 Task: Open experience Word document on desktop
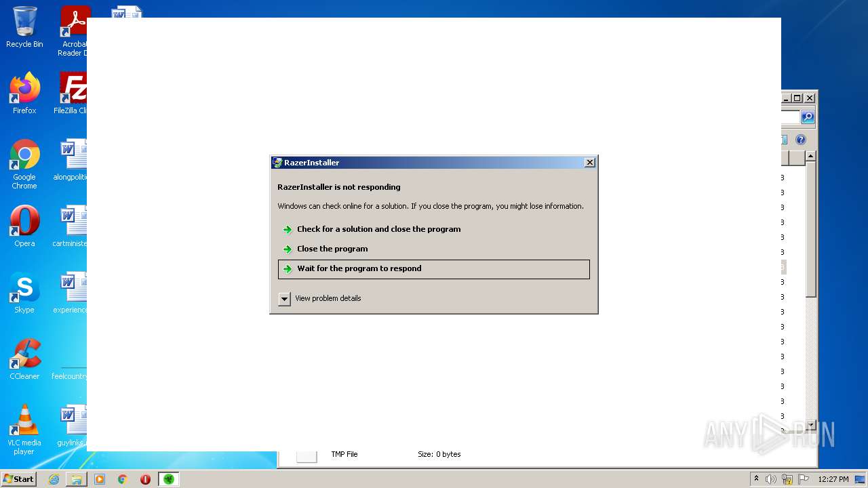pyautogui.click(x=71, y=293)
